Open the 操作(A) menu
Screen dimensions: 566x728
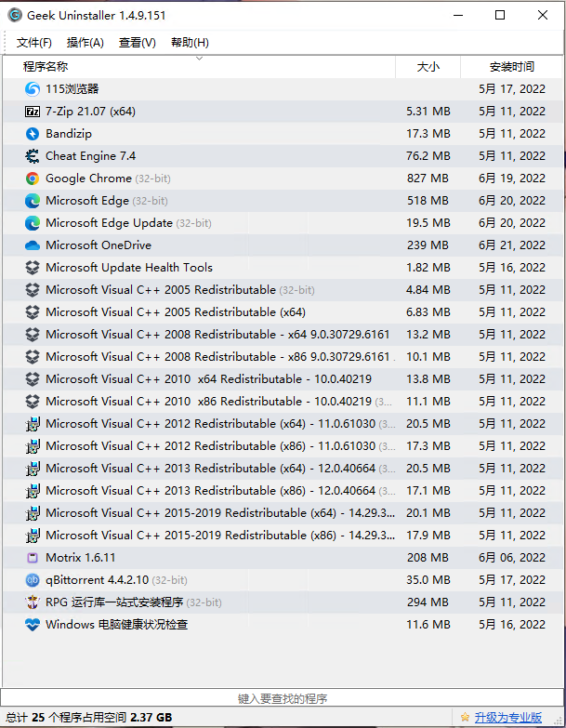(86, 43)
